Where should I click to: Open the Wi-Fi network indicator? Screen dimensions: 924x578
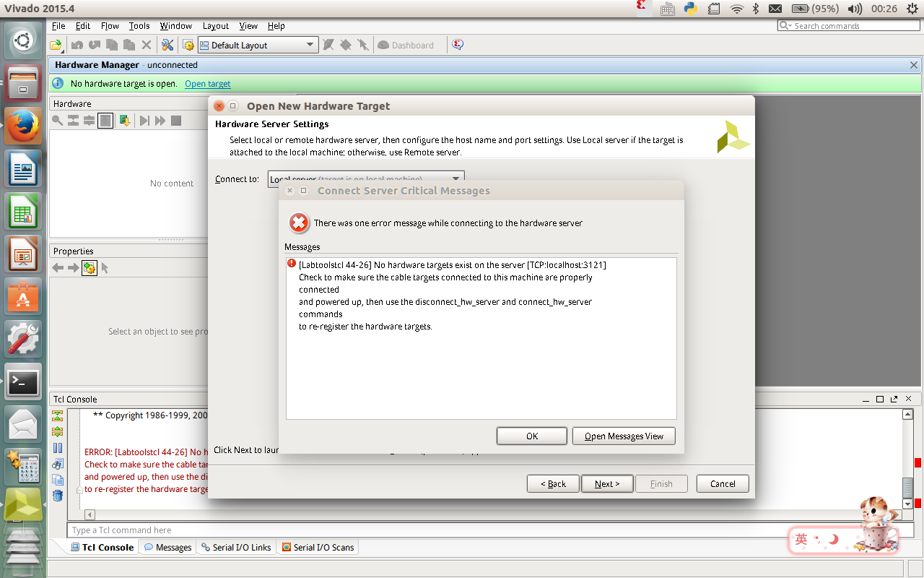[736, 9]
